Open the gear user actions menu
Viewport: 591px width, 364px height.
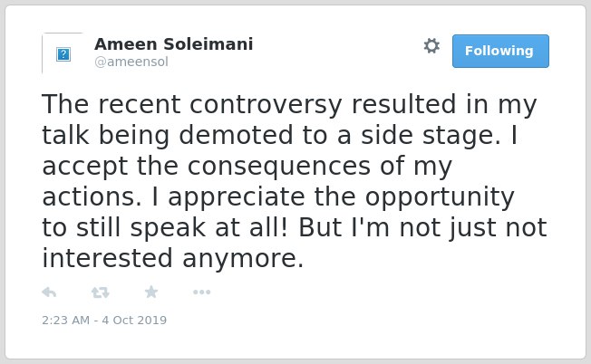click(431, 46)
